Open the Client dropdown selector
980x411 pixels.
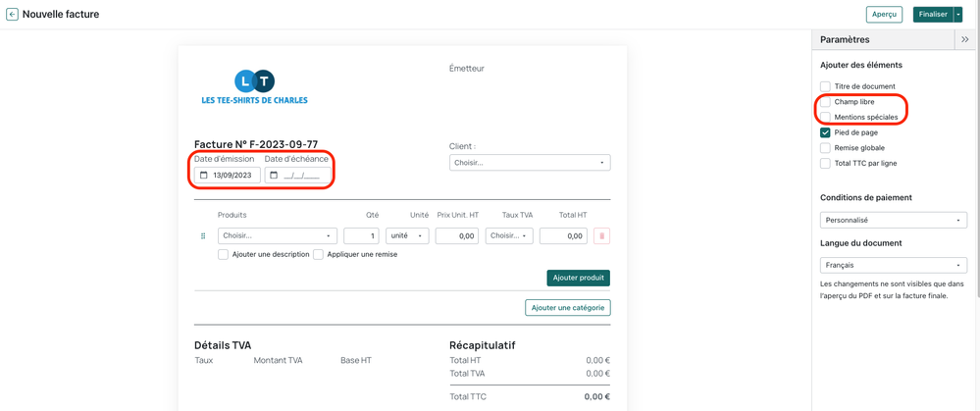(x=530, y=163)
